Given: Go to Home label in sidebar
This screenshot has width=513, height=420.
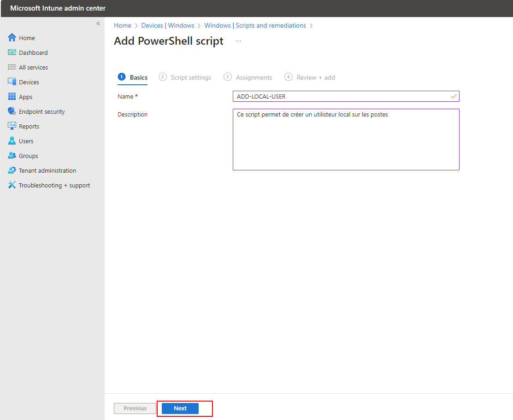Looking at the screenshot, I should click(27, 38).
